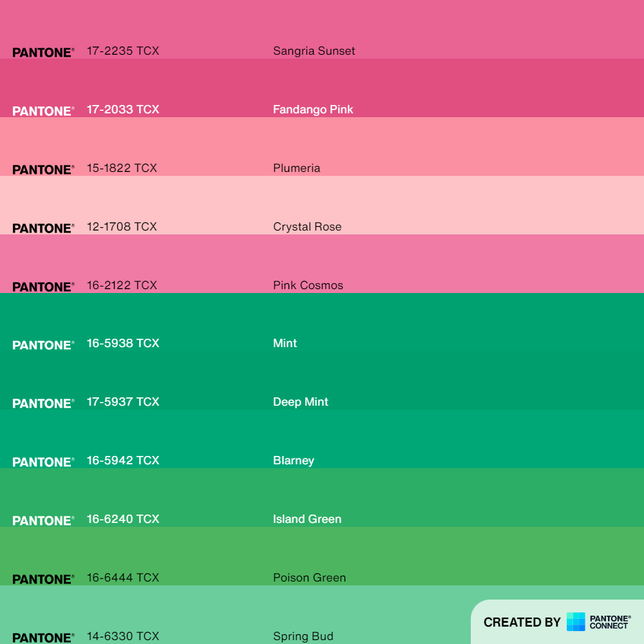Click the code text 16-2122 TCX

pos(122,285)
